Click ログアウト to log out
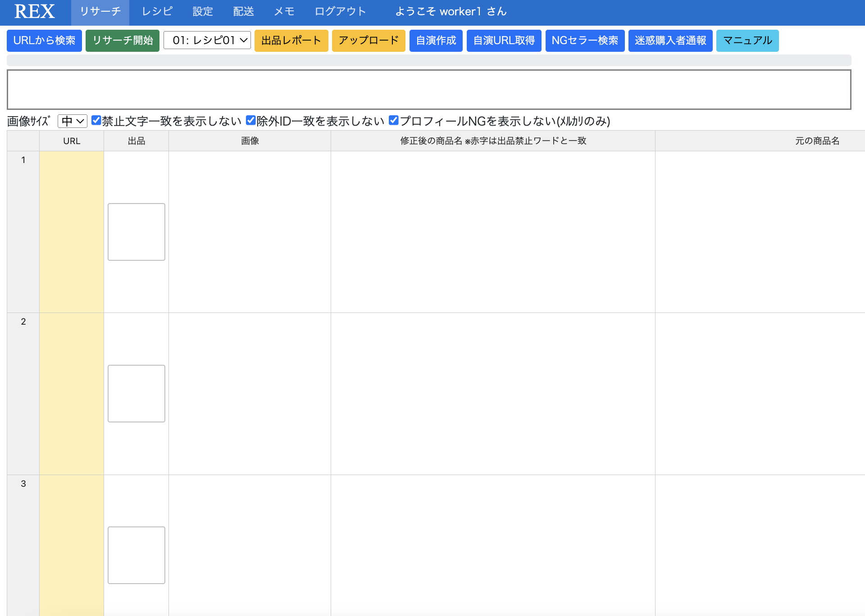The width and height of the screenshot is (865, 616). (340, 12)
